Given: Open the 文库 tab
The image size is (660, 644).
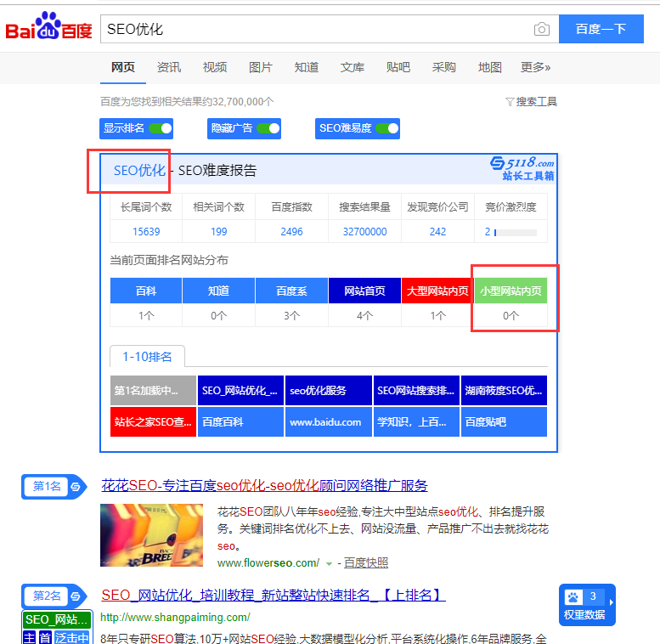Looking at the screenshot, I should tap(353, 67).
